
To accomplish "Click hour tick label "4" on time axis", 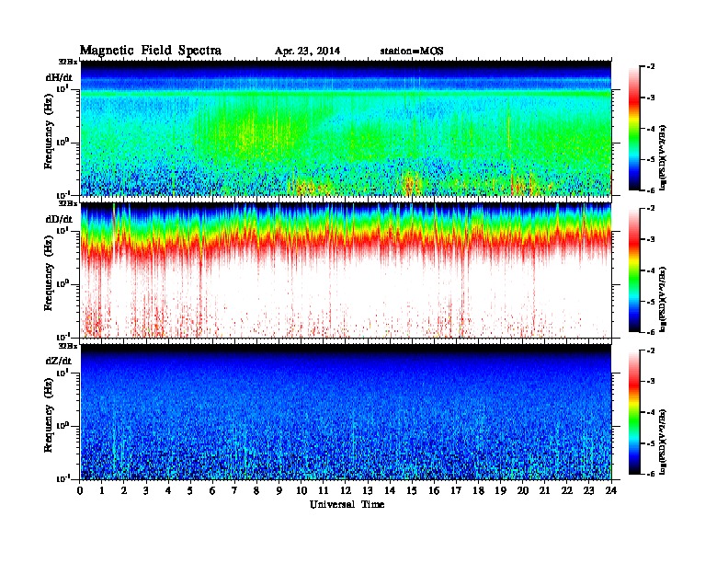I will click(x=168, y=491).
